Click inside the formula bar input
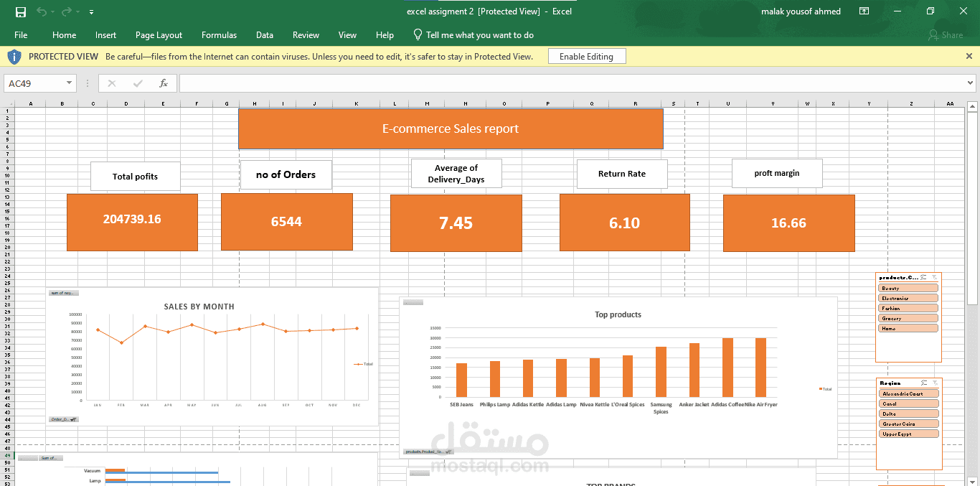980x486 pixels. tap(574, 83)
